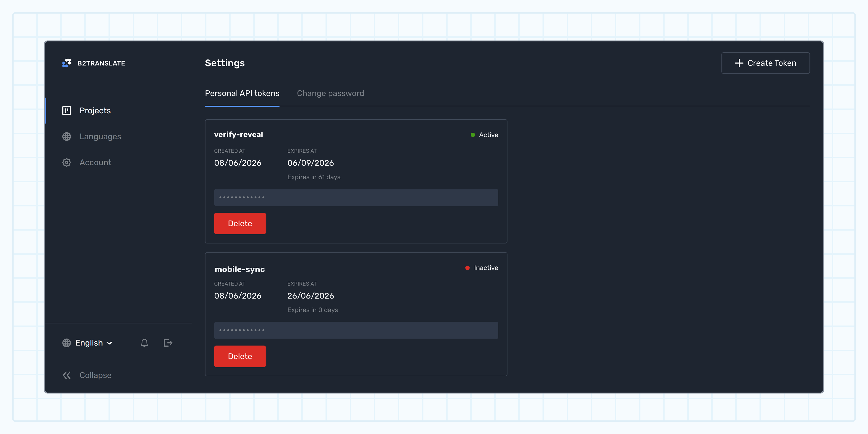Click the green Active status dot

click(473, 135)
